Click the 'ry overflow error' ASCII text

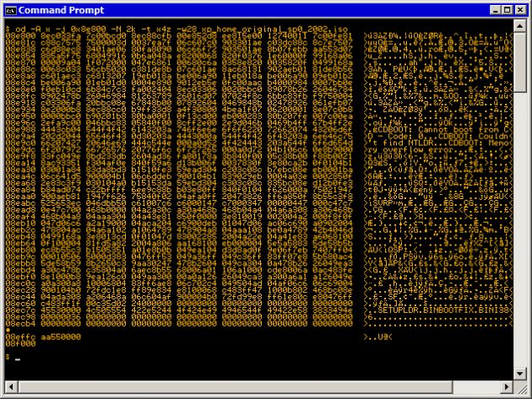(410, 149)
